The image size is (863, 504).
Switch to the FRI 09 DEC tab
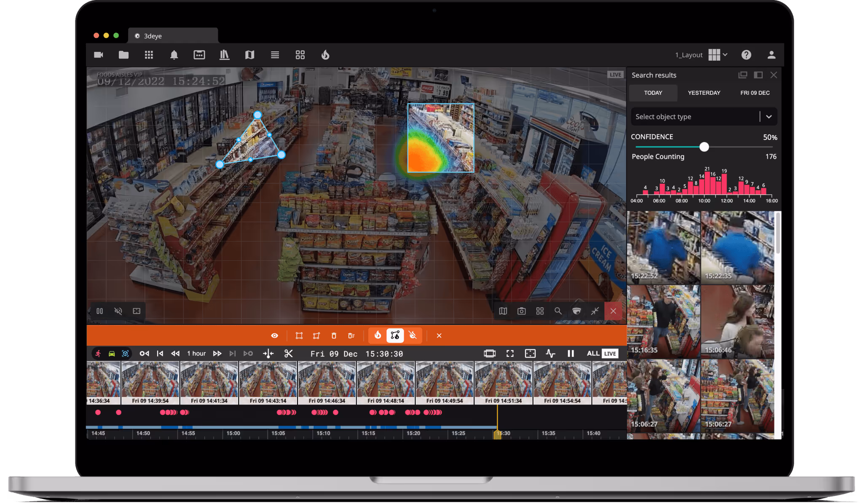(755, 93)
